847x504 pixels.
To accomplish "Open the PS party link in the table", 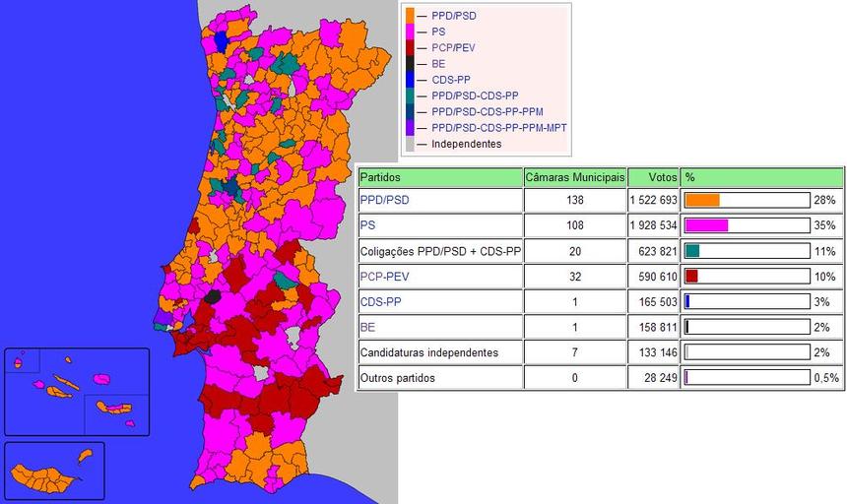I will tap(367, 225).
